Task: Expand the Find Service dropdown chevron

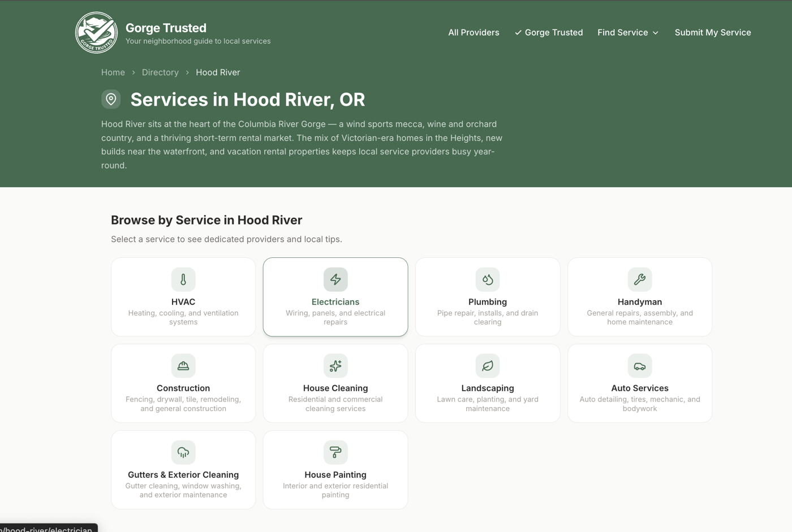Action: coord(656,33)
